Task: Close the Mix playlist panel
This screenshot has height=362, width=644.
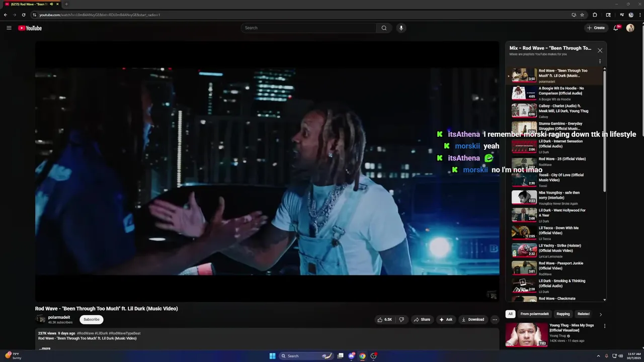Action: point(600,50)
